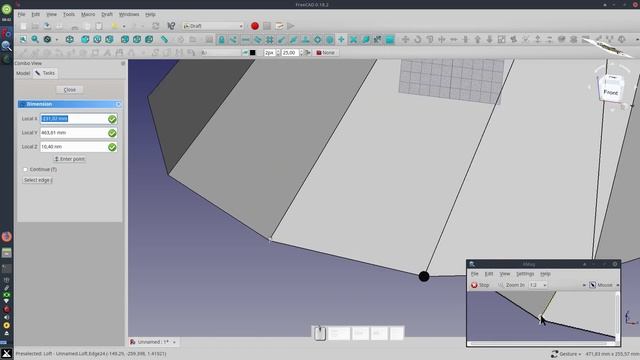Click the Local X input field
The image size is (640, 360).
(74, 119)
